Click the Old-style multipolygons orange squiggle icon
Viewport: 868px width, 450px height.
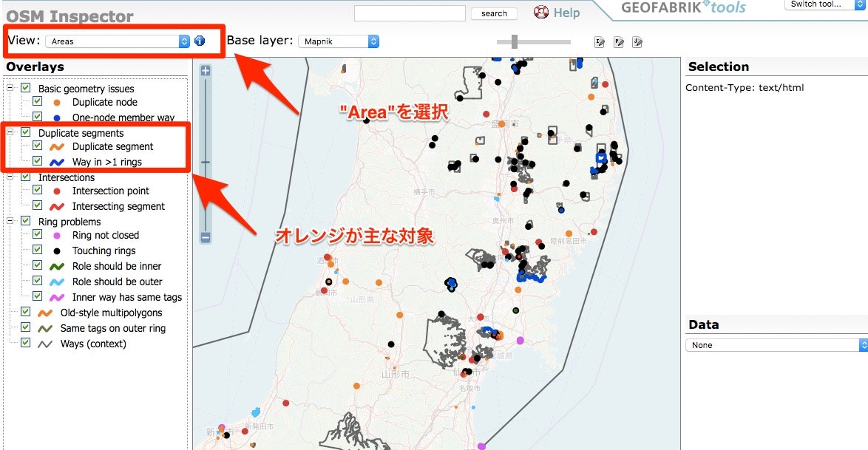tap(44, 313)
